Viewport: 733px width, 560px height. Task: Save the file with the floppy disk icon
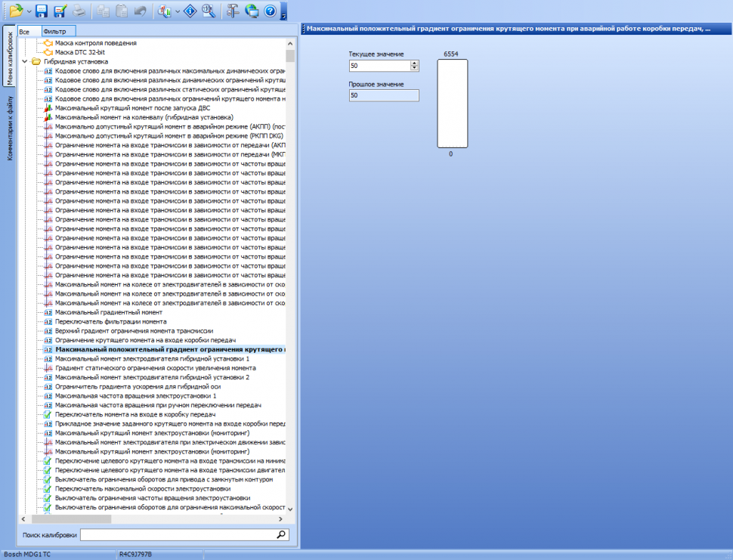coord(42,11)
